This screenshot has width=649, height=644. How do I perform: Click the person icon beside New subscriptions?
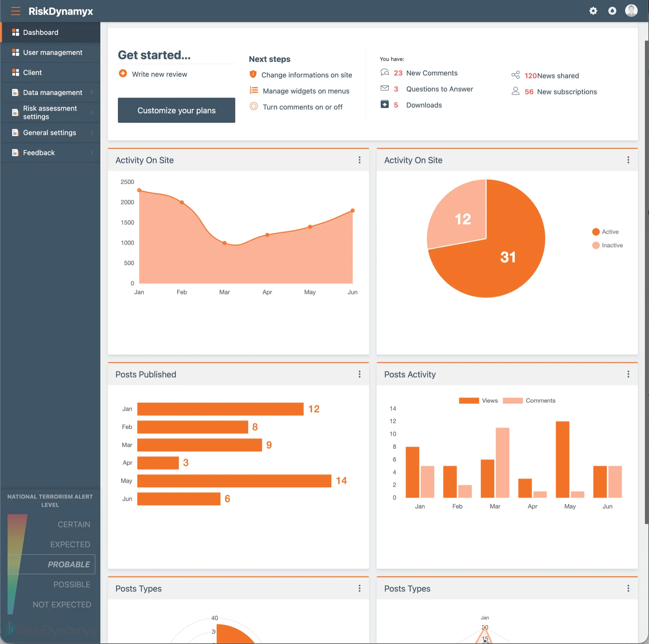[x=516, y=91]
